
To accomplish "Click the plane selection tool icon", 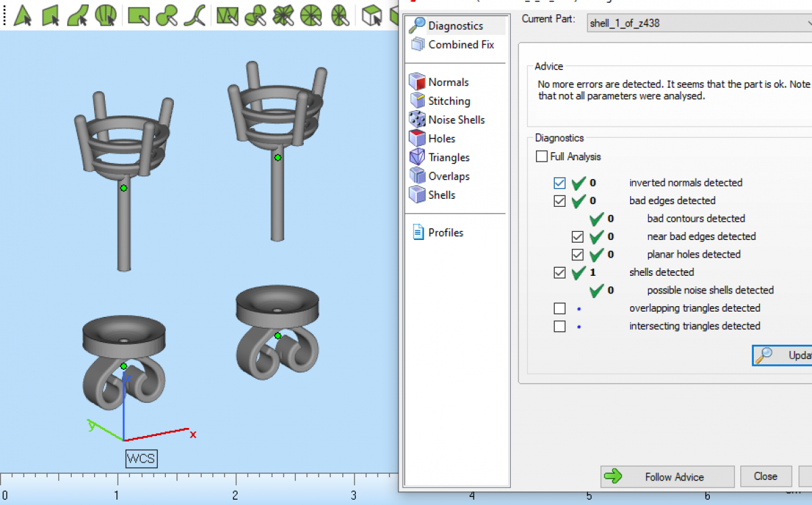I will (51, 15).
